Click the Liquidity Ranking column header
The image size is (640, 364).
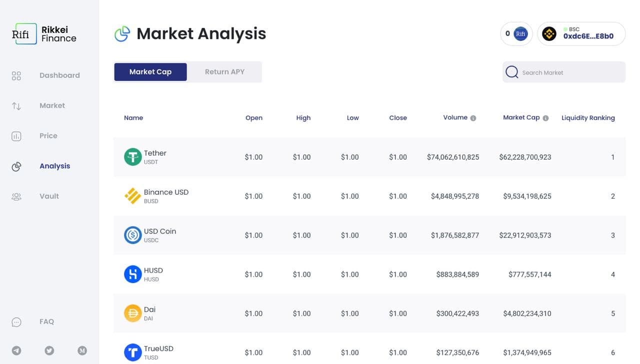(x=588, y=118)
